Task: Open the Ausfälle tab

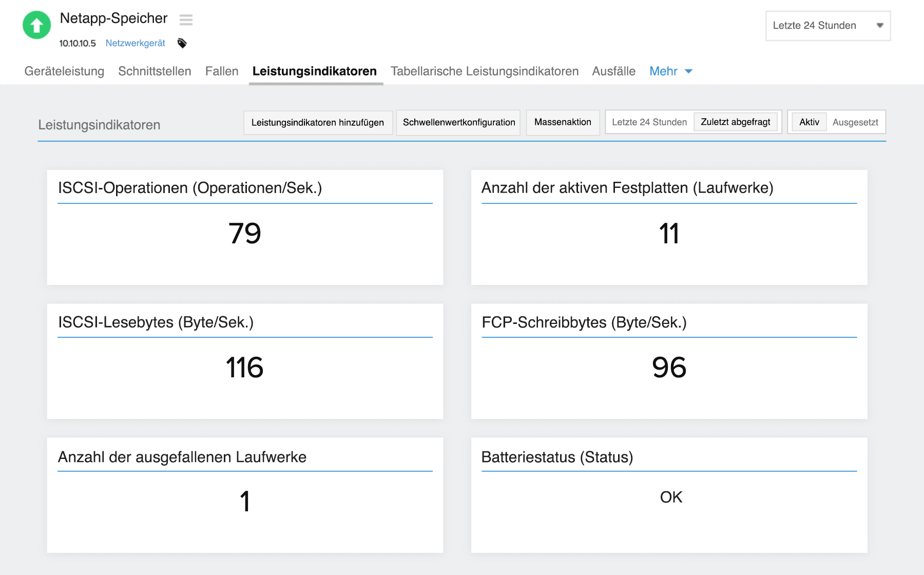Action: pyautogui.click(x=613, y=71)
